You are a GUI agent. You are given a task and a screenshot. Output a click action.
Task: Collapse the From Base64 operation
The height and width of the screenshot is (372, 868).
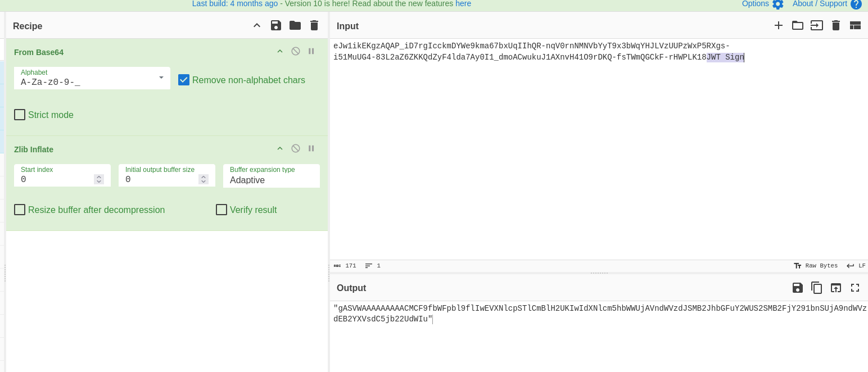(280, 51)
